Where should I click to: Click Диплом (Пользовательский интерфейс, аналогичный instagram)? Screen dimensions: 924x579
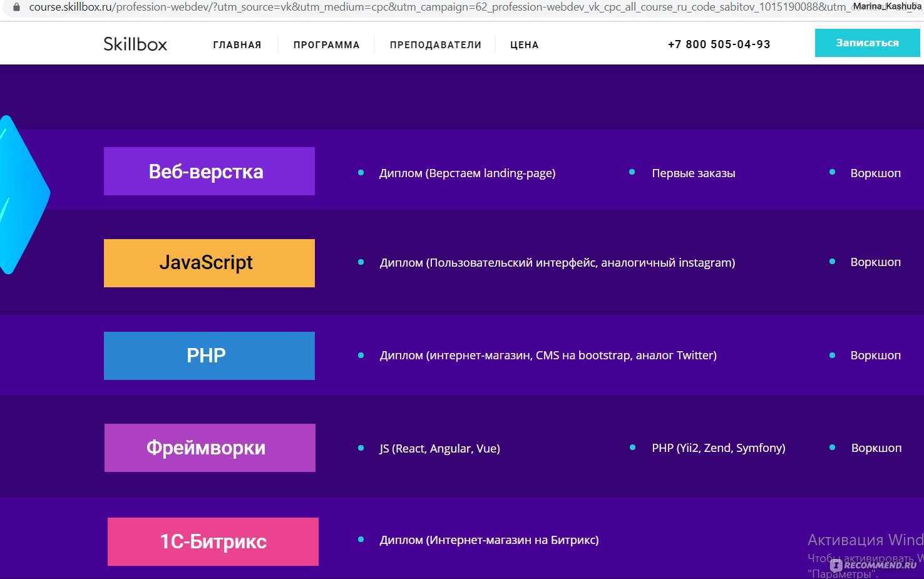557,263
